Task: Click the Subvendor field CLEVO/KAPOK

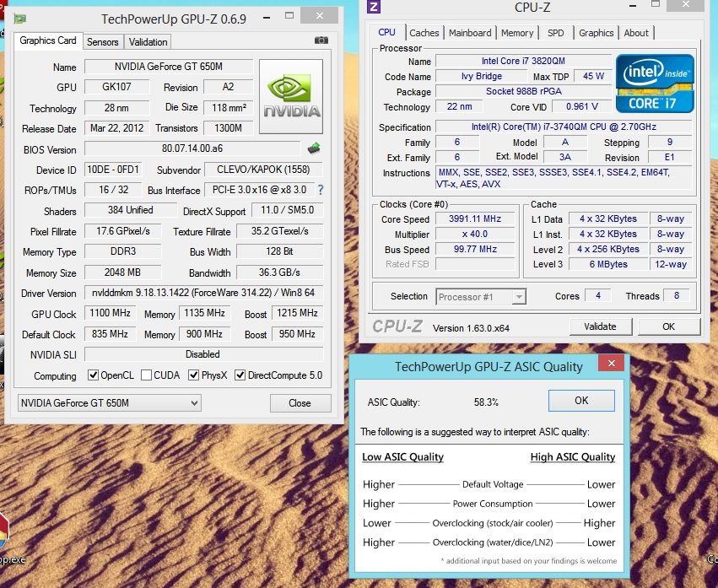Action: (x=263, y=170)
